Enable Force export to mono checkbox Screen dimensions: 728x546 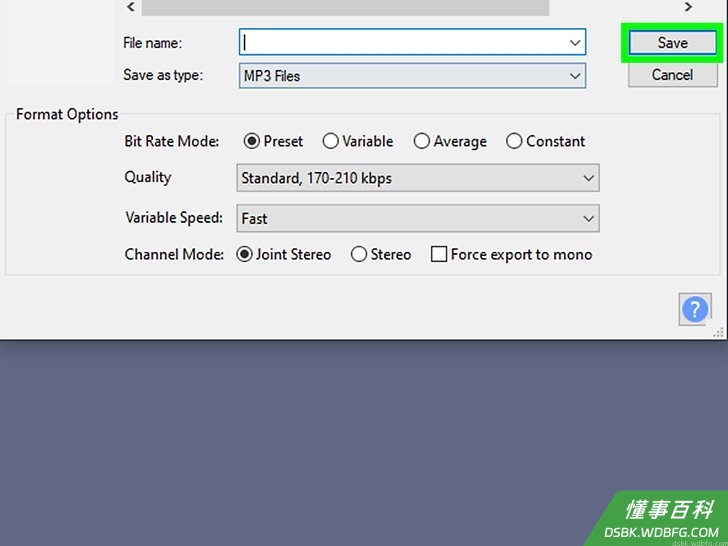tap(512, 254)
